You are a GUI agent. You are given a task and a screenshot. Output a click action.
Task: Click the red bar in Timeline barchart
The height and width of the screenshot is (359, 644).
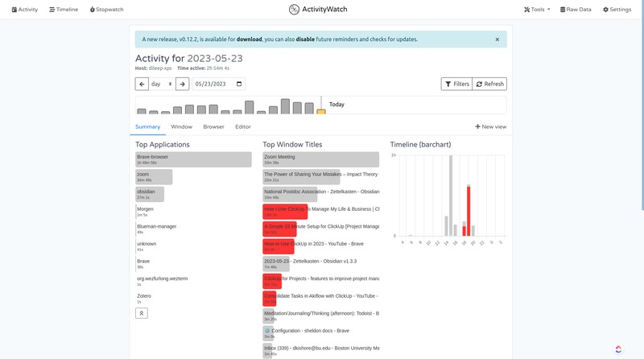pos(469,211)
